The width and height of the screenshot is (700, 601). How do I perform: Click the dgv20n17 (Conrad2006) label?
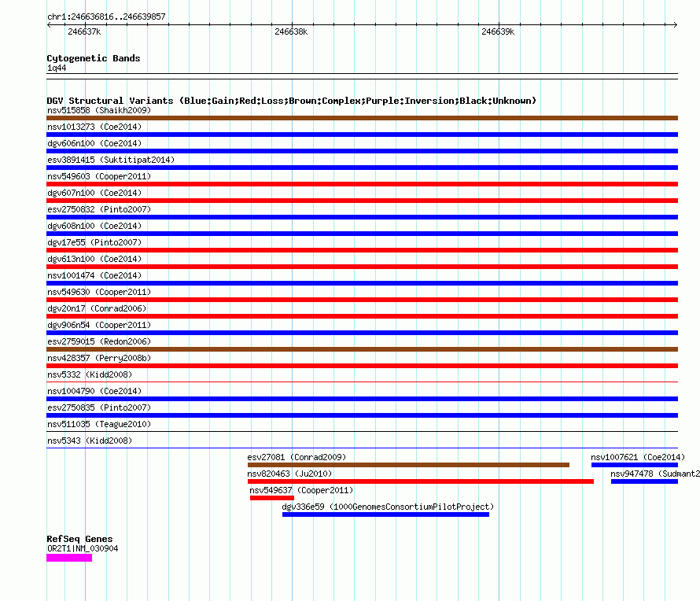pos(97,308)
